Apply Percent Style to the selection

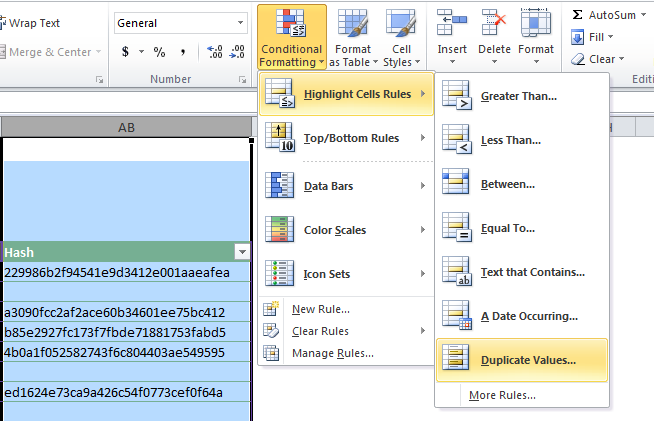pos(159,52)
